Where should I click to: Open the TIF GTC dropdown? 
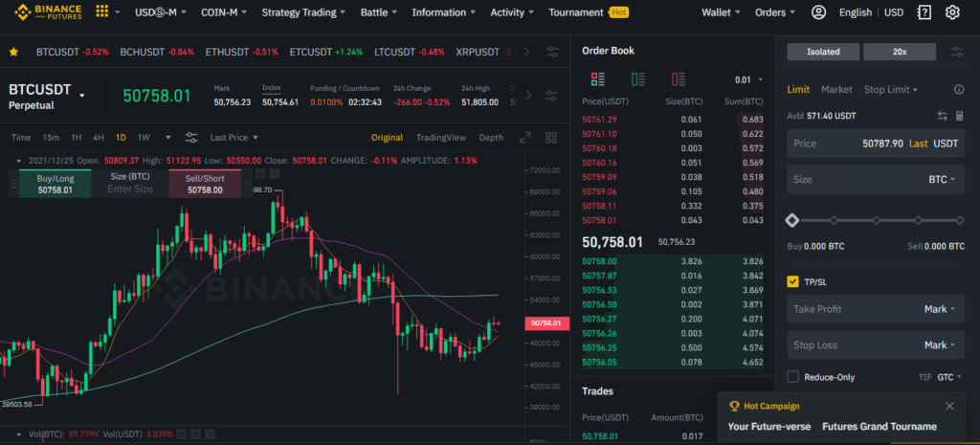coord(948,377)
